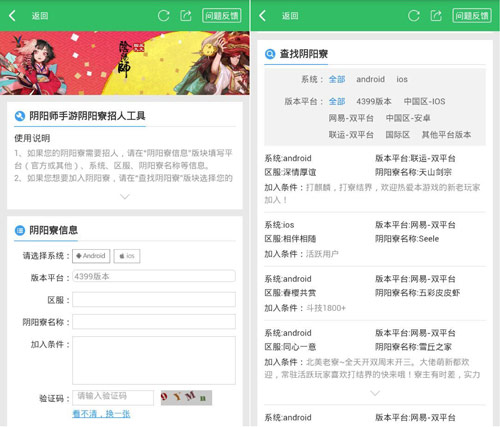Filter by 国际区 platform
Viewport: 500px width, 427px height.
(x=398, y=135)
